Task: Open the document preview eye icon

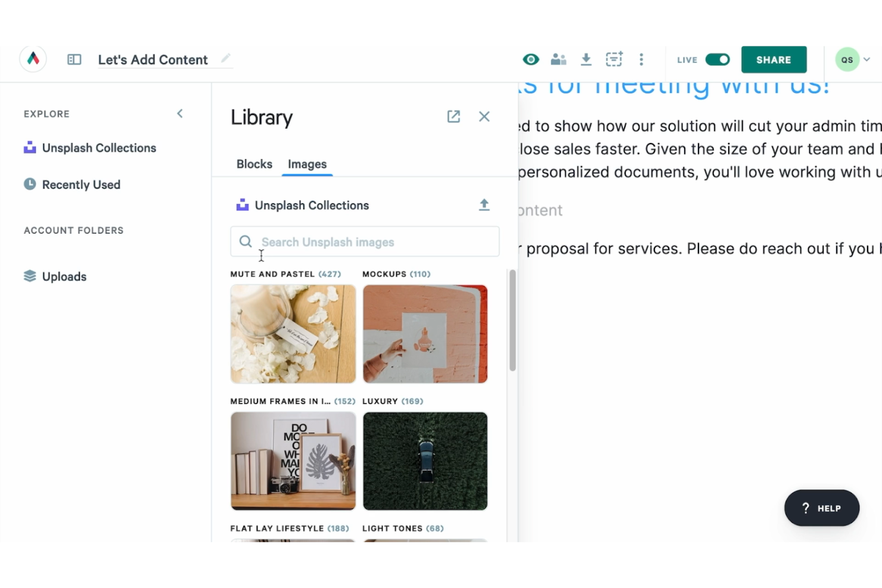Action: coord(530,60)
